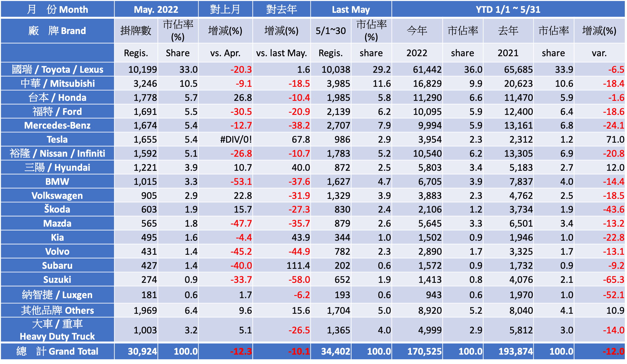This screenshot has height=364, width=627.
Task: Click the Volvo brand row label
Action: [57, 251]
